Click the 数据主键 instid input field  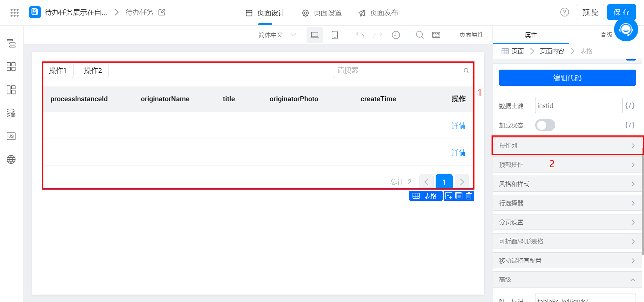tap(579, 106)
